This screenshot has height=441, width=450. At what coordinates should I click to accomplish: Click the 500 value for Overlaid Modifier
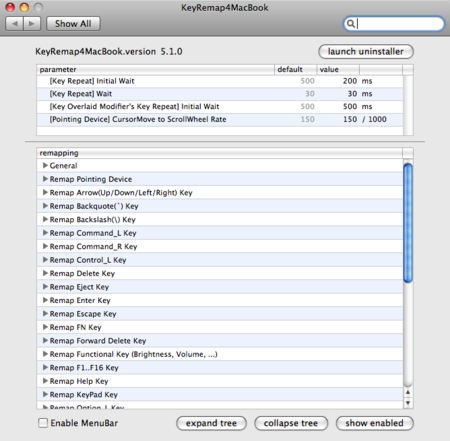[x=350, y=107]
